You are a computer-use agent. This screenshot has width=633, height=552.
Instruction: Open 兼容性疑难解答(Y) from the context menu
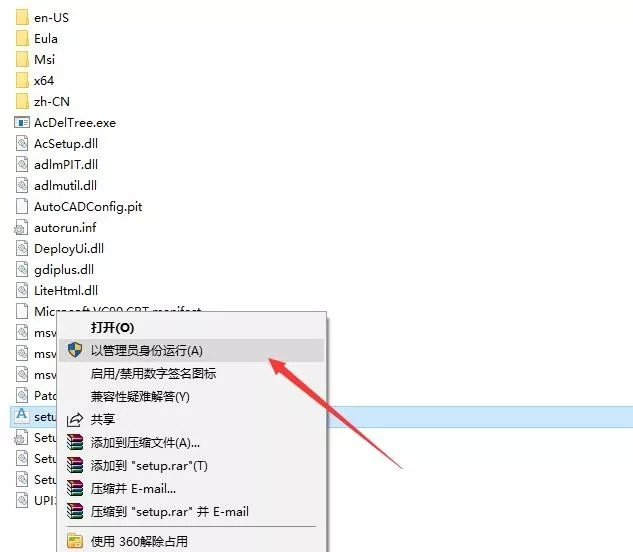point(140,397)
